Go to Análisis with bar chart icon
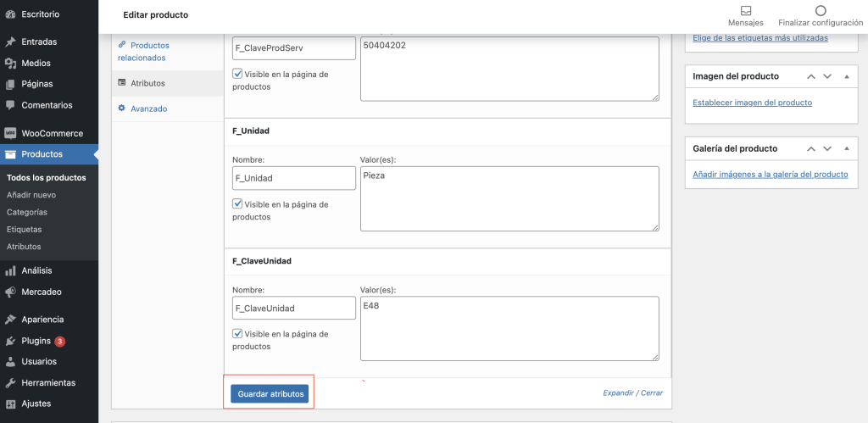 [49, 270]
